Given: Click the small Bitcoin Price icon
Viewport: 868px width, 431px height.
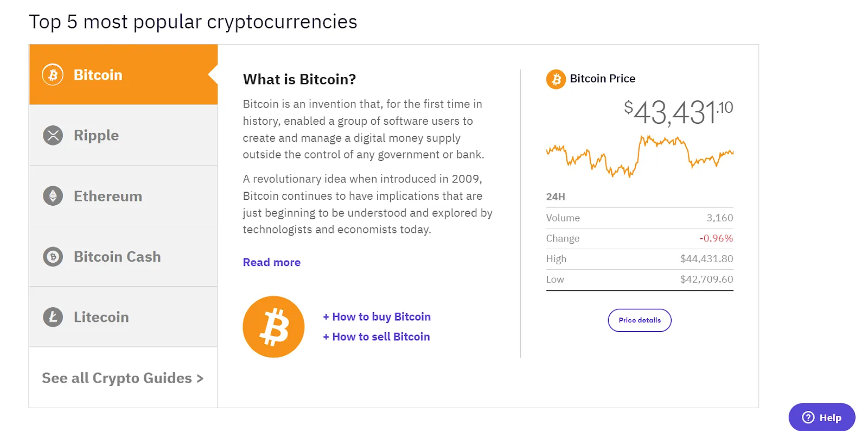Looking at the screenshot, I should coord(556,79).
